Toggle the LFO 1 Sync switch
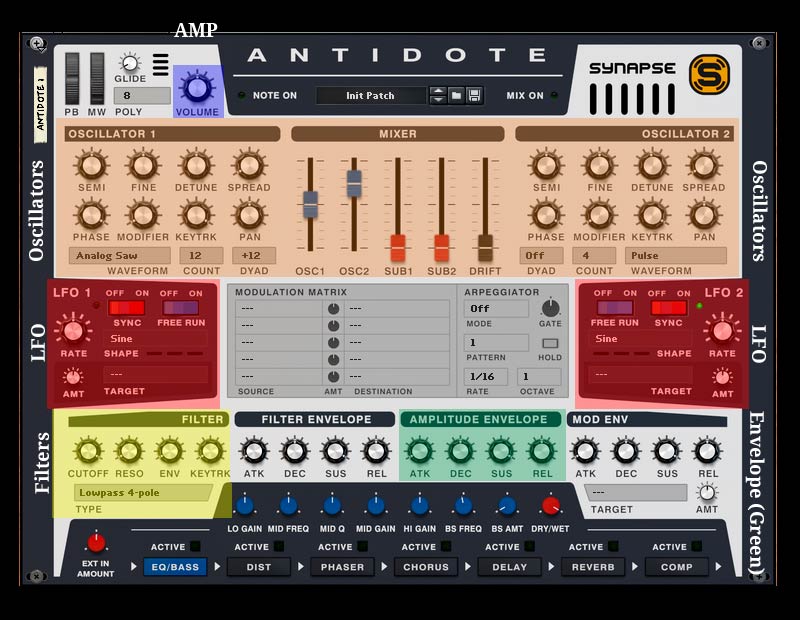 click(x=127, y=308)
